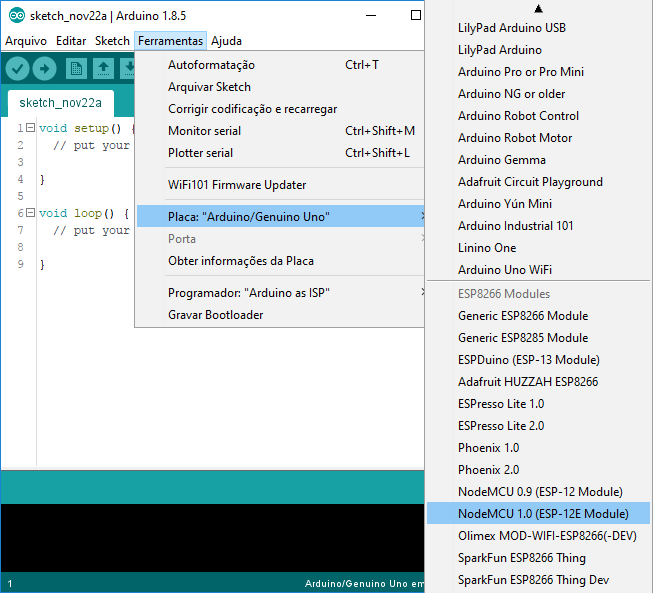Open Monitor serial
Screen dimensions: 653x593
pyautogui.click(x=281, y=131)
